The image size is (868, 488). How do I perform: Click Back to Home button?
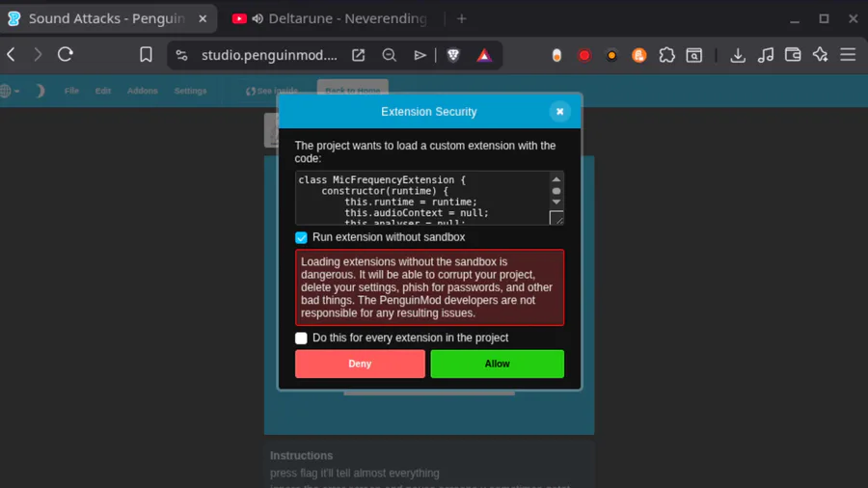pos(353,89)
